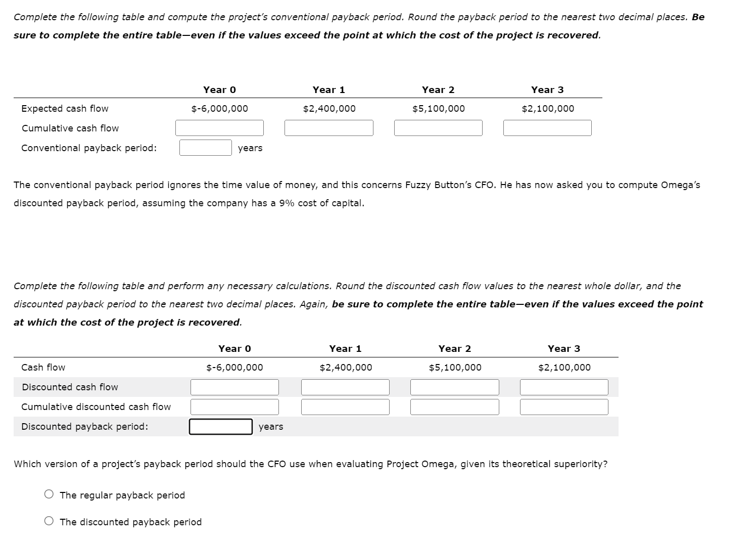Click the Year 2 cumulative cash flow input

click(439, 128)
